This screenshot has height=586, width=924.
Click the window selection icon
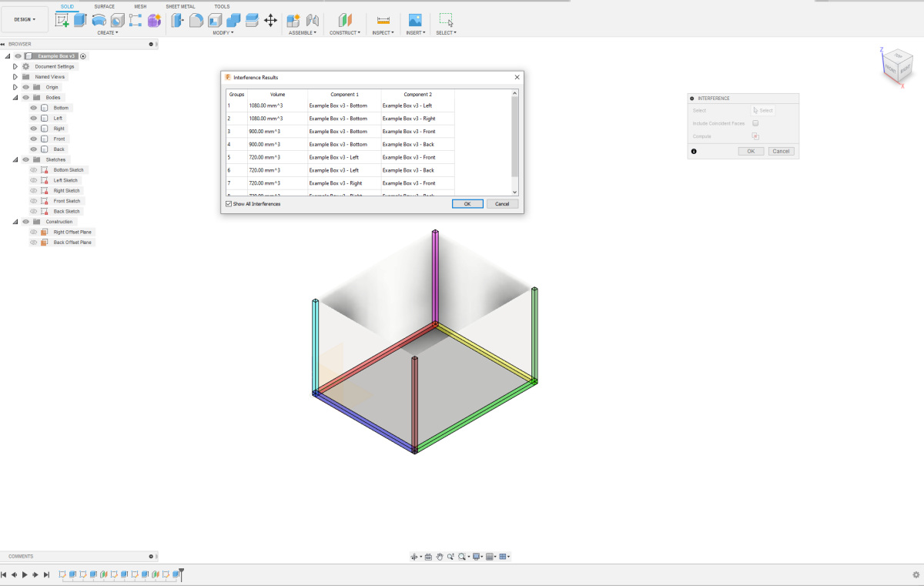click(x=446, y=21)
